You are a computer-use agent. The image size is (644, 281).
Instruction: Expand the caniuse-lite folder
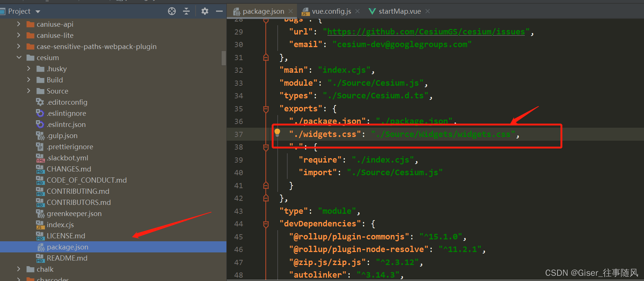click(19, 35)
